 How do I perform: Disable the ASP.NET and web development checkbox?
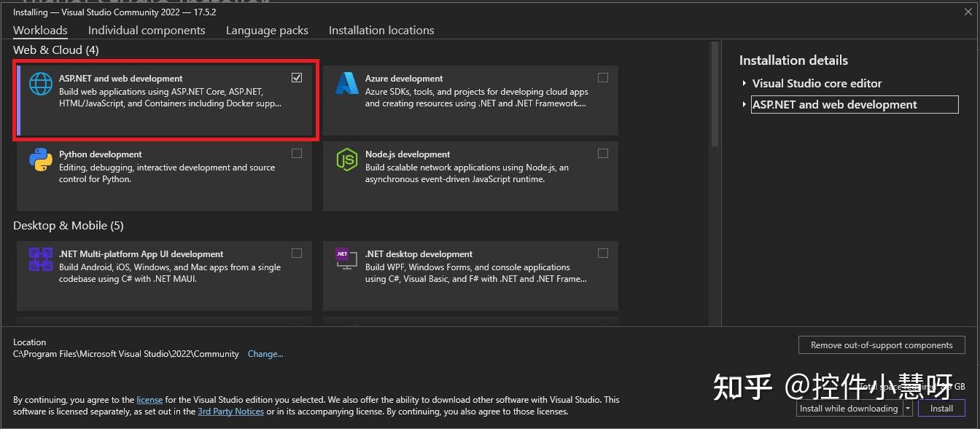(x=297, y=77)
